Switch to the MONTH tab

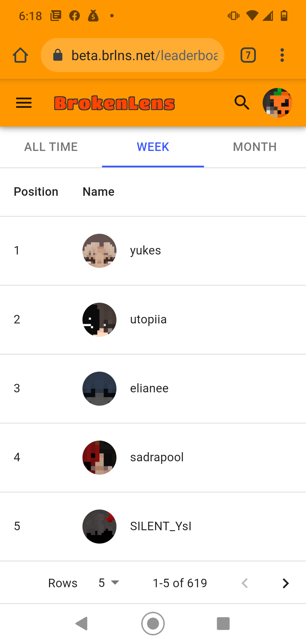[x=255, y=147]
